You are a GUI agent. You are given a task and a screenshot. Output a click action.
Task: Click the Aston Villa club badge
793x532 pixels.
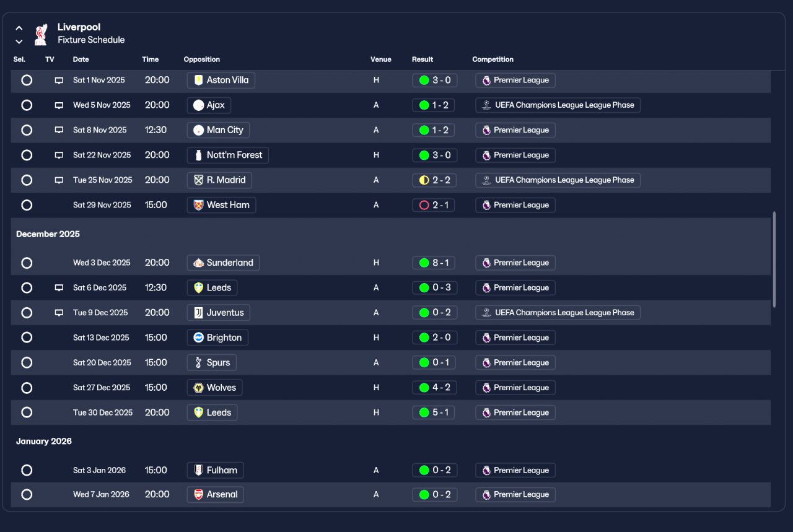point(198,80)
